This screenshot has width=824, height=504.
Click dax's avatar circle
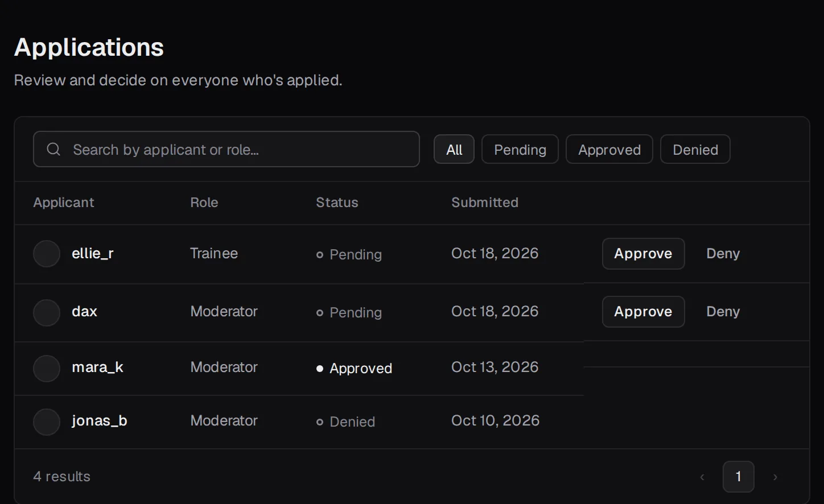(x=47, y=313)
